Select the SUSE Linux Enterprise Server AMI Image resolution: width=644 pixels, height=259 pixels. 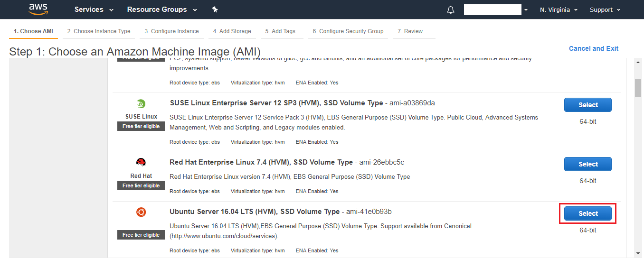click(587, 105)
